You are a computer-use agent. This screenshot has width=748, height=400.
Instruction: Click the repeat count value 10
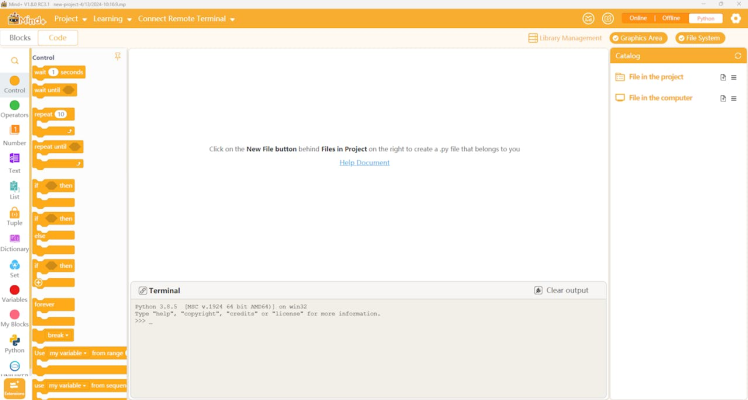61,114
